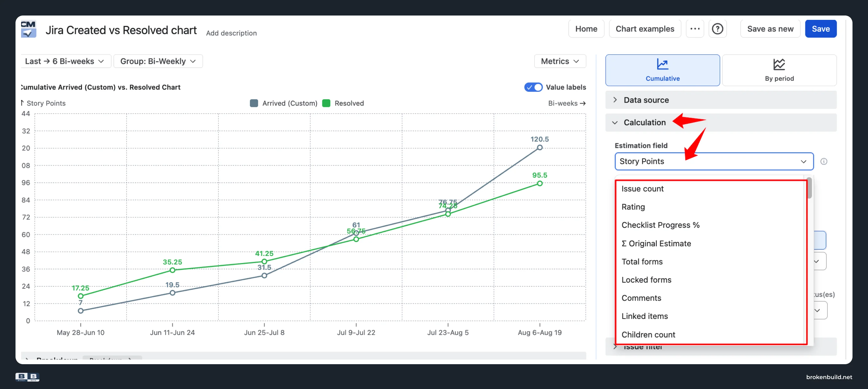Collapse the Calculation section
This screenshot has height=389, width=868.
(721, 123)
